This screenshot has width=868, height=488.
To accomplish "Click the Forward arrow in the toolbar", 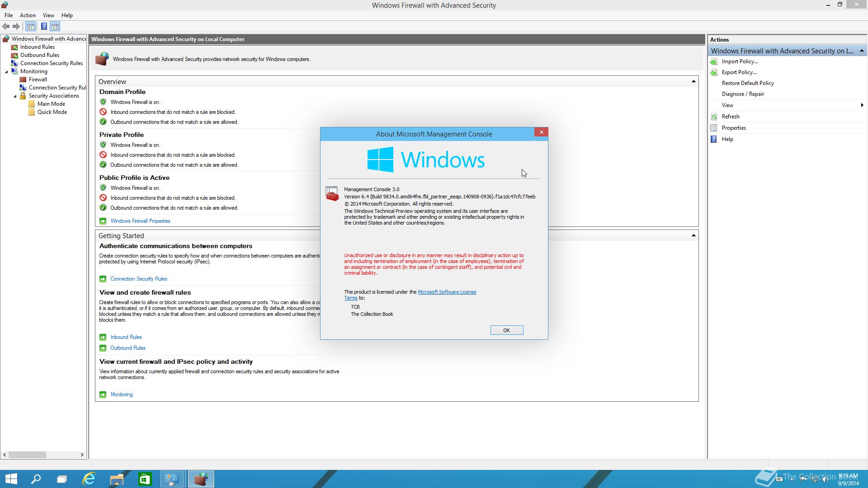I will click(x=16, y=26).
